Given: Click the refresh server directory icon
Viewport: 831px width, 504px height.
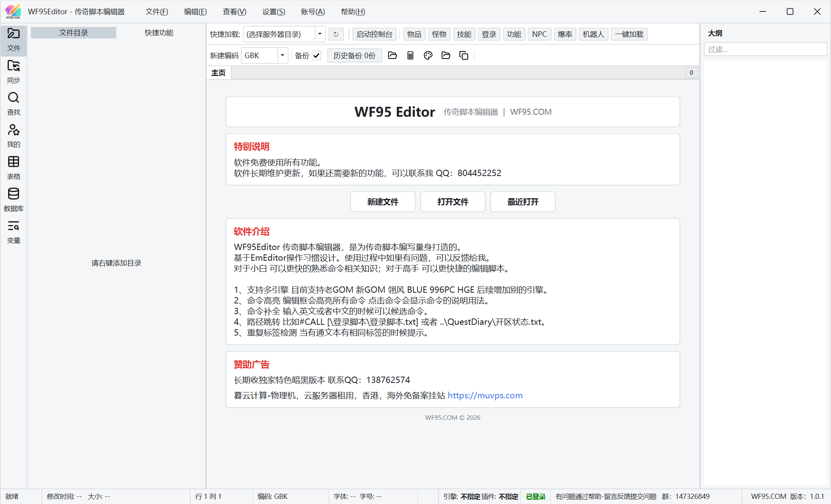Looking at the screenshot, I should point(336,34).
